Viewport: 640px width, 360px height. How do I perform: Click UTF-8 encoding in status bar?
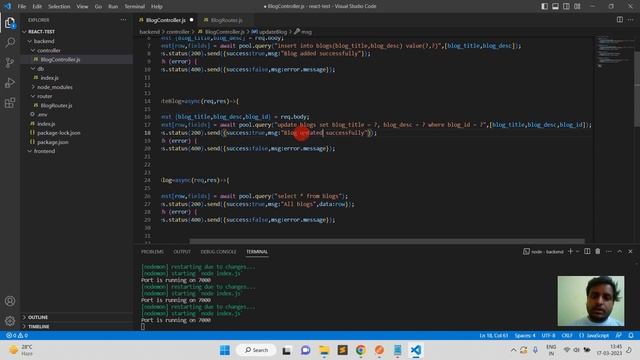coord(548,335)
